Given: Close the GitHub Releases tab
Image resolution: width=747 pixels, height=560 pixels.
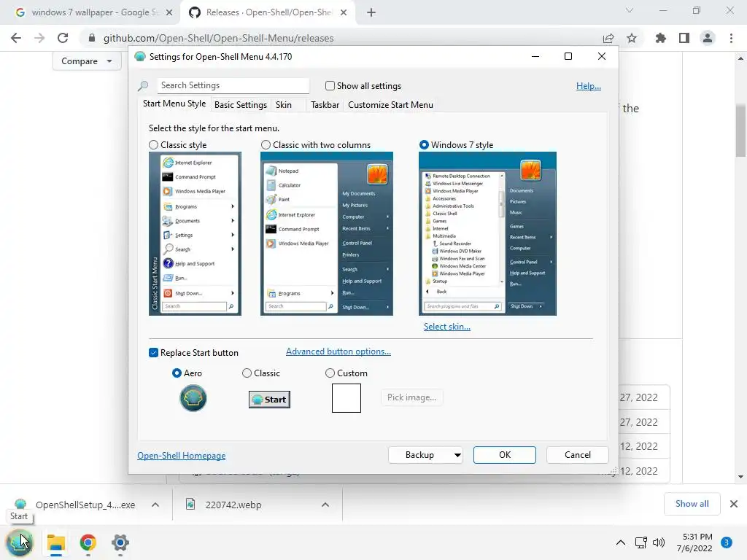Looking at the screenshot, I should (x=344, y=13).
